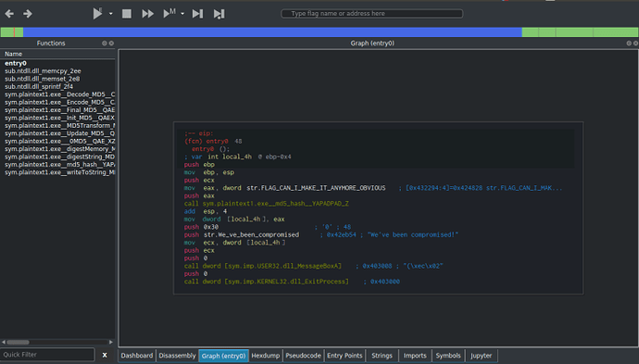Step into with the play-bar icon
The image size is (639, 364).
[197, 14]
